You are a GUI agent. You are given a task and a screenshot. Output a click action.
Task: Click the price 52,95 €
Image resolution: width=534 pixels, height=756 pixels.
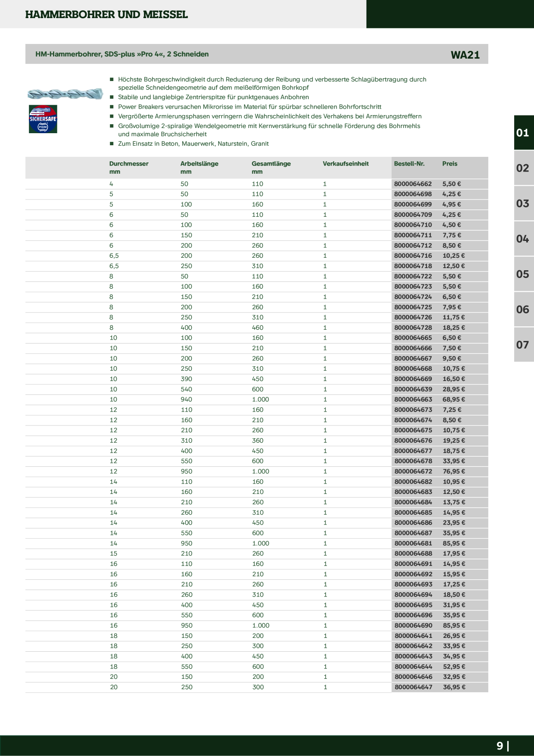(454, 667)
